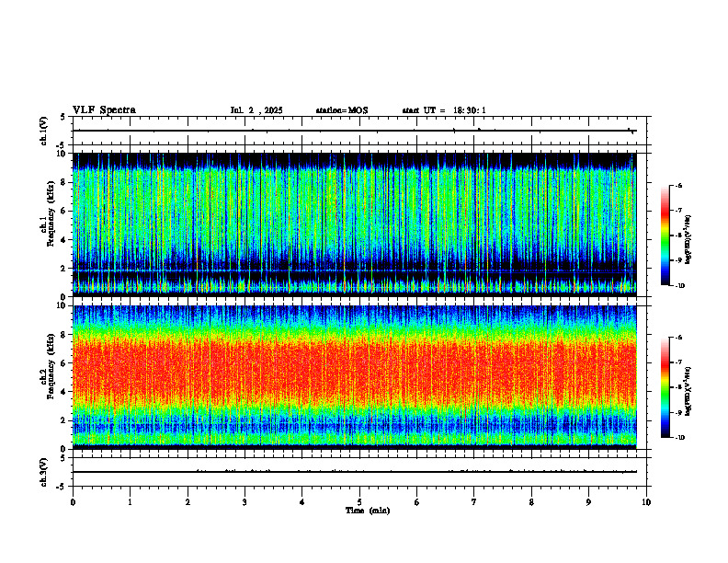Click the ch.1 spectrogram color scale bar
This screenshot has height=563, width=728.
665,236
